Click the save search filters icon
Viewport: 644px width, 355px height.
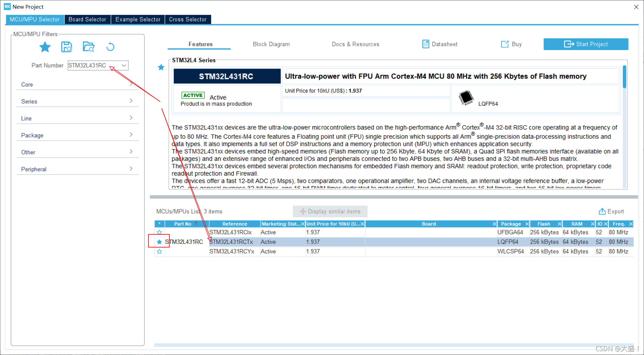(x=66, y=47)
